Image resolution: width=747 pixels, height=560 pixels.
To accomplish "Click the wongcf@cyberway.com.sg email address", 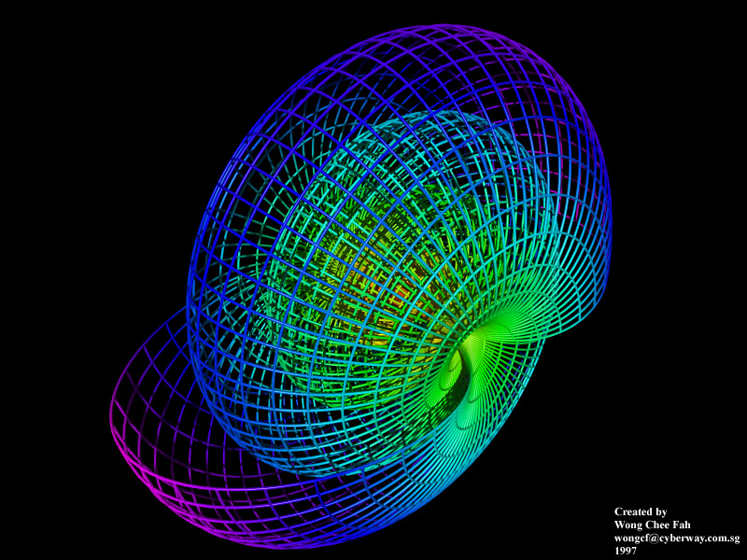I will [676, 539].
